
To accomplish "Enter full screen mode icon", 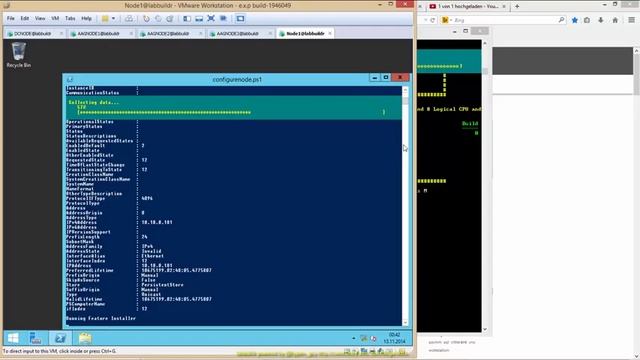I will (211, 18).
